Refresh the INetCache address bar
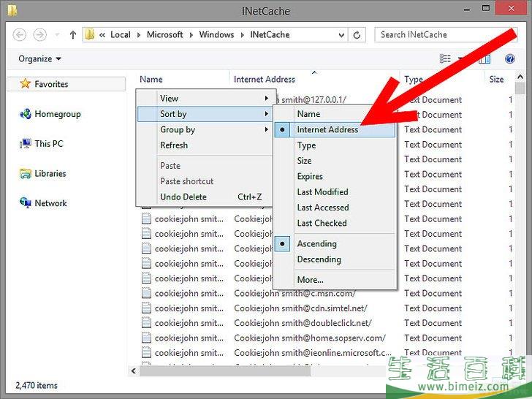This screenshot has width=532, height=399. tap(357, 34)
